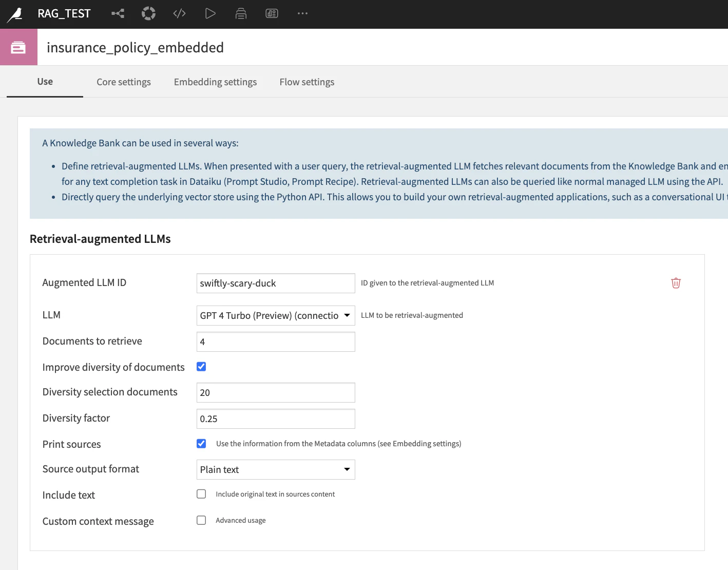Switch to the Core settings tab

point(124,82)
